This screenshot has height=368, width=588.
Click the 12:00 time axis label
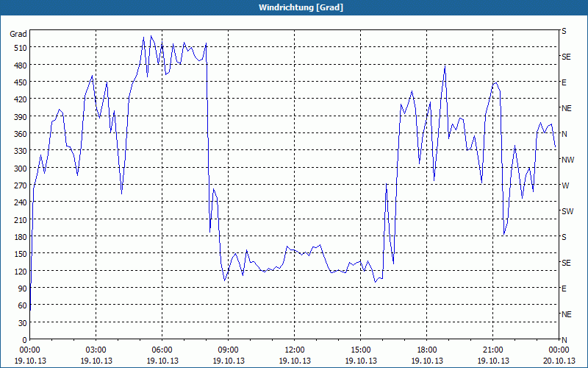click(295, 350)
